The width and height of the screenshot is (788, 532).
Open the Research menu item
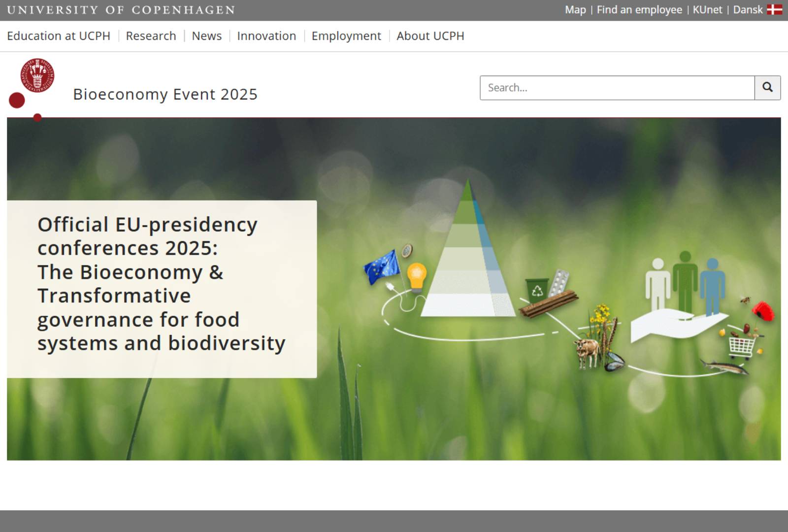coord(151,36)
